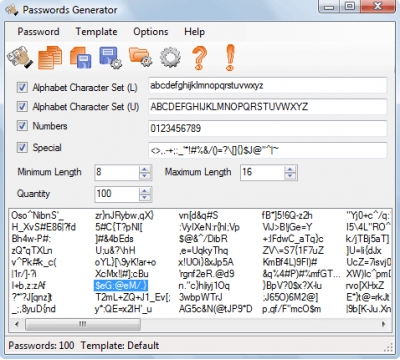This screenshot has width=400, height=360.
Task: Click the save template floppy-with-gear icon
Action: 110,58
